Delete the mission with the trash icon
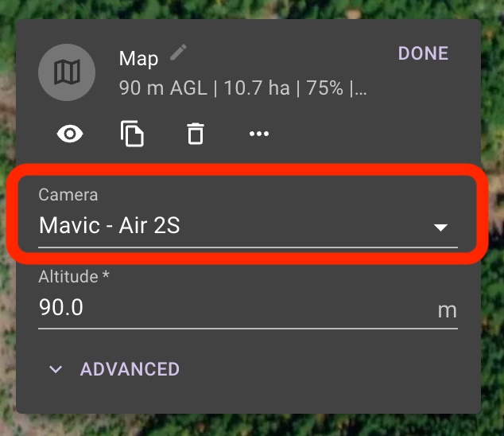 pyautogui.click(x=196, y=134)
